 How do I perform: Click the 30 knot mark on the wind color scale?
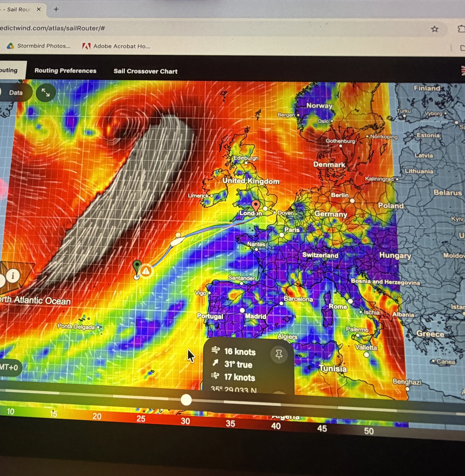coord(185,421)
